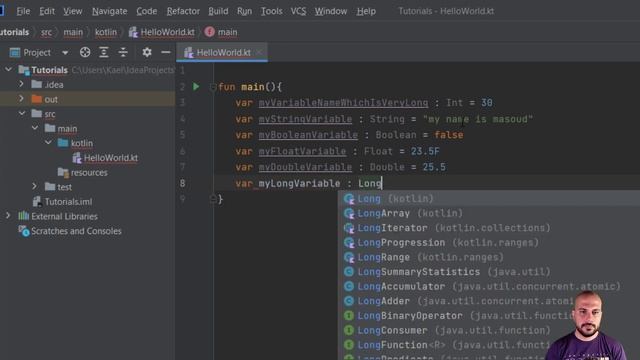This screenshot has height=360, width=640.
Task: Click the fold end marker at line 9
Action: (x=213, y=199)
